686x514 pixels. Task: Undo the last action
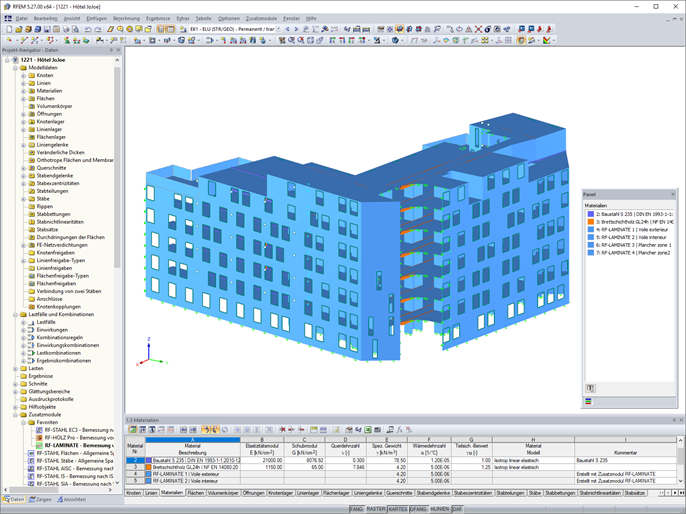click(x=88, y=29)
